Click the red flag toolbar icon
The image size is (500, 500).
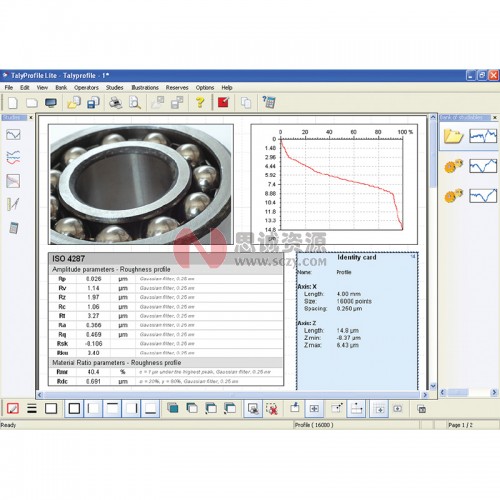[x=223, y=102]
